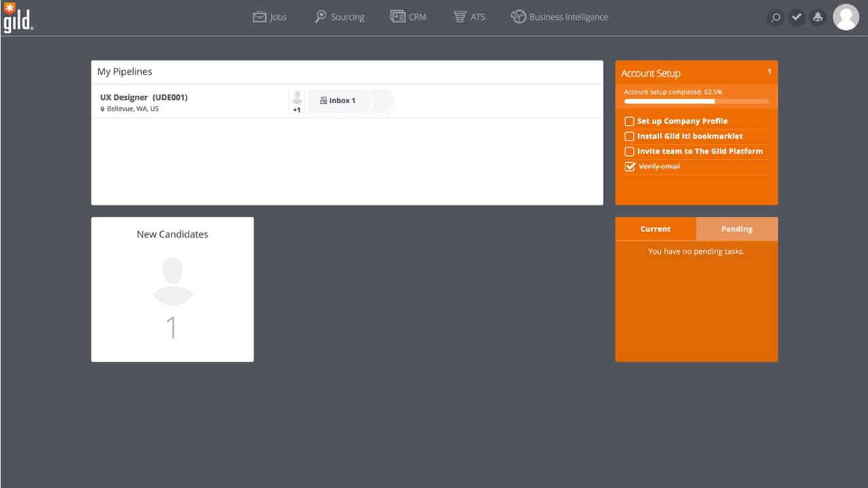Switch to the Pending tasks tab

click(x=736, y=229)
